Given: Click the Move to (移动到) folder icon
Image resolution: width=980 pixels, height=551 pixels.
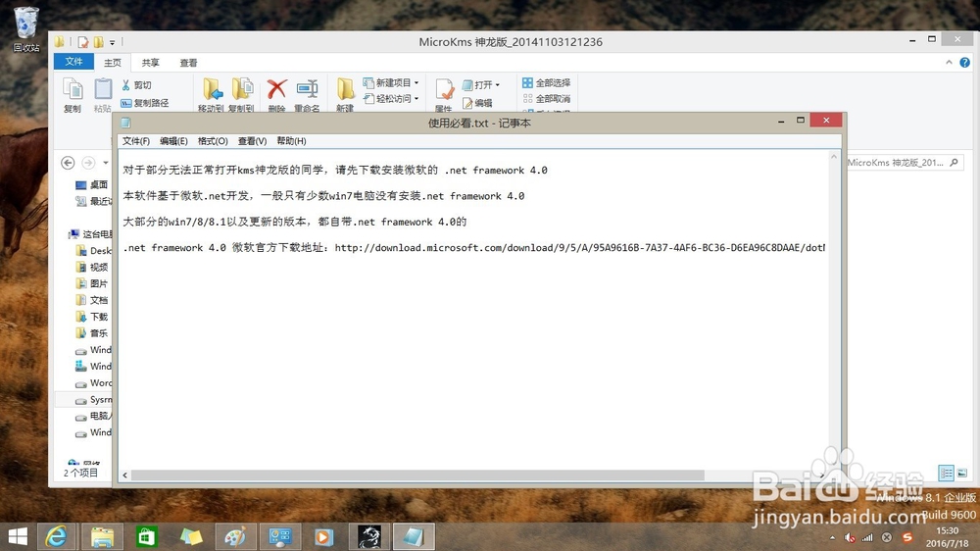Looking at the screenshot, I should 212,89.
